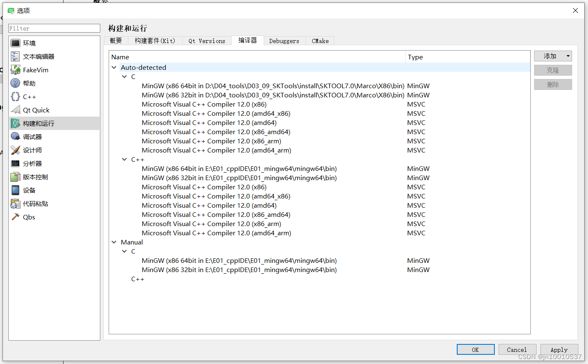Open the 分析器 analyzer settings icon

point(15,163)
